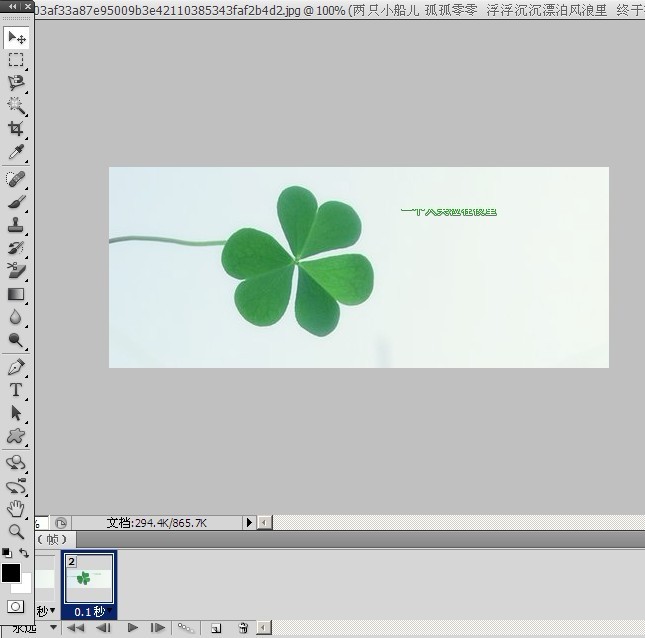Select frame 2 thumbnail
This screenshot has height=638, width=645.
coord(89,578)
